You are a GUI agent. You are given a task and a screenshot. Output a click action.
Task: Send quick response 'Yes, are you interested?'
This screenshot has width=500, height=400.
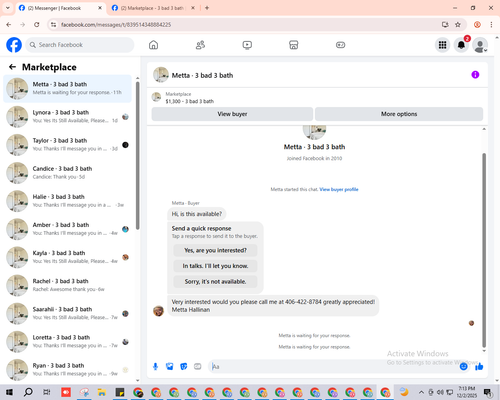coord(215,250)
